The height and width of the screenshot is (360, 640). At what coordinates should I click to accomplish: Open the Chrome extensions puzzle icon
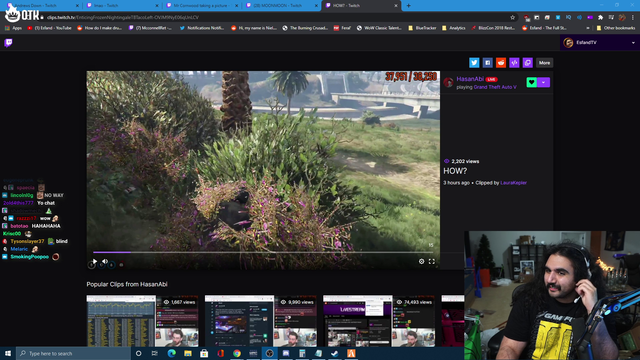click(x=600, y=18)
